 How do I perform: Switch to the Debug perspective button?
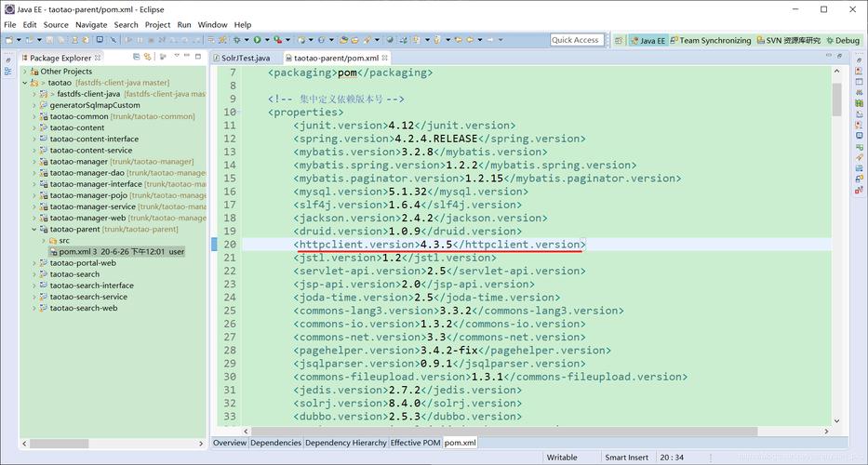click(842, 40)
